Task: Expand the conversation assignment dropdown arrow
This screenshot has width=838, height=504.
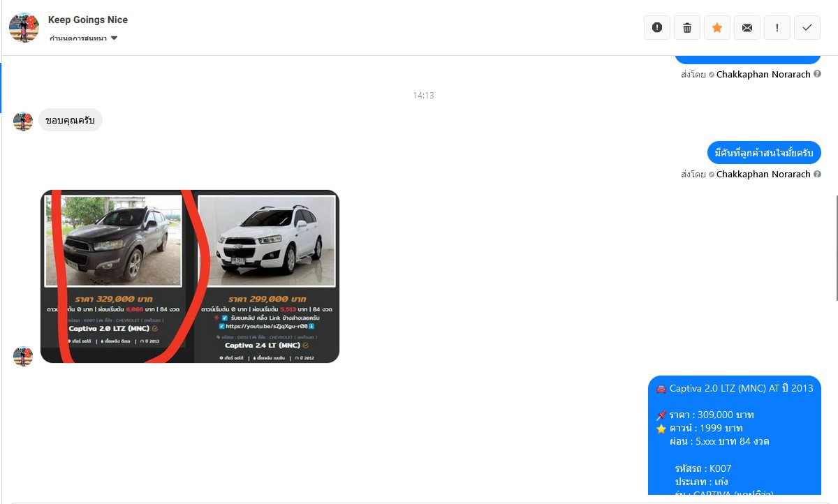Action: tap(115, 38)
